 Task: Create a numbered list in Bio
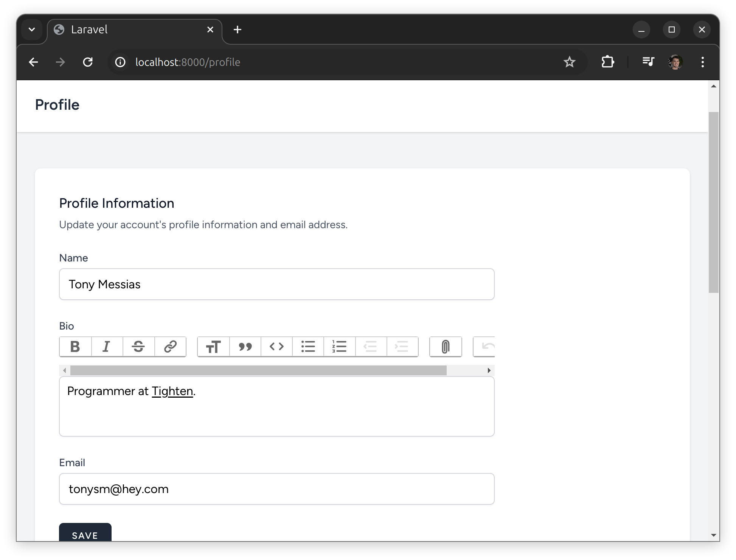(339, 347)
